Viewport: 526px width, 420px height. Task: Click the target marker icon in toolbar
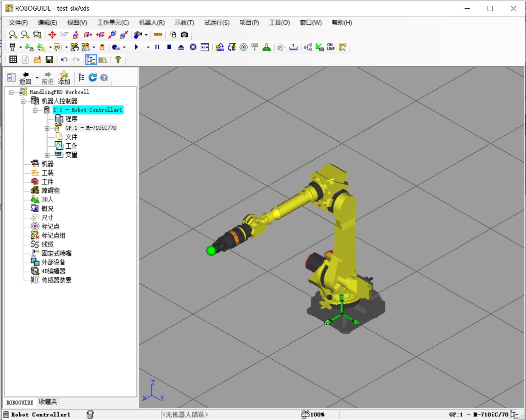243,47
